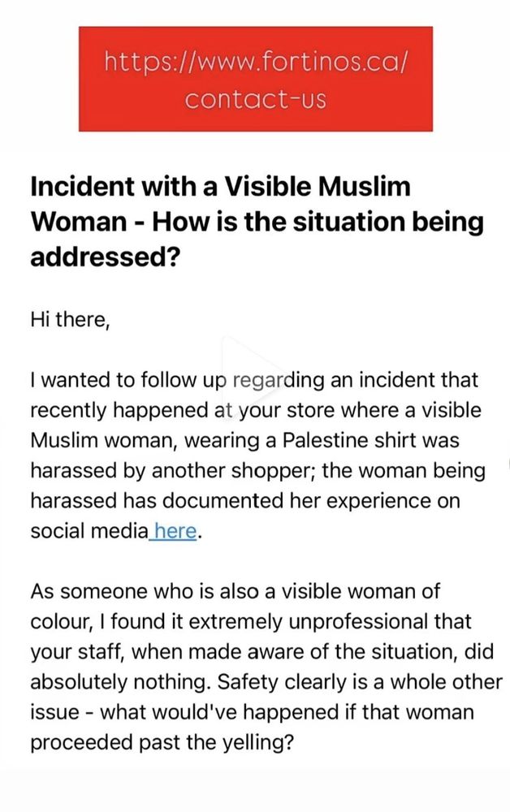Open the 'here' social media link
This screenshot has width=510, height=812.
175,531
